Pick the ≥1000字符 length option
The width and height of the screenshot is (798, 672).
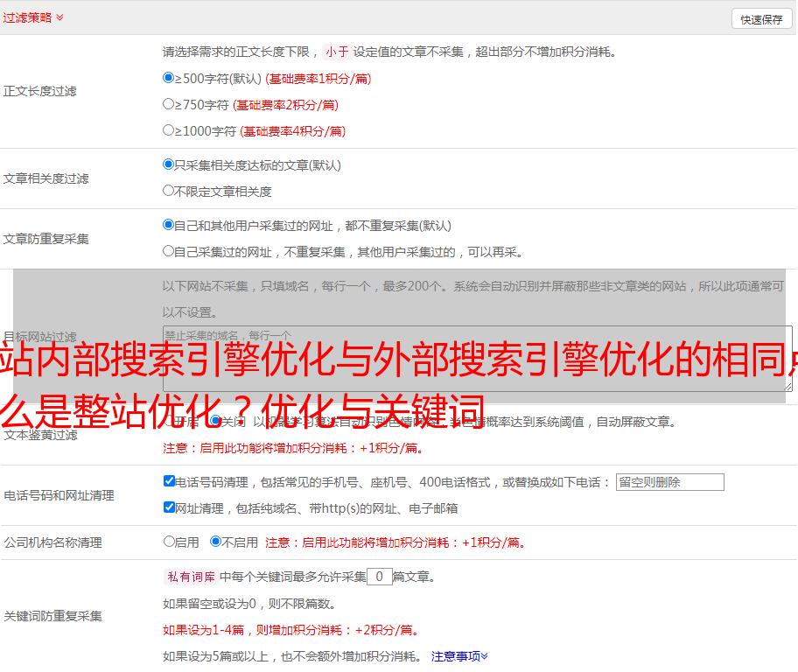point(169,130)
